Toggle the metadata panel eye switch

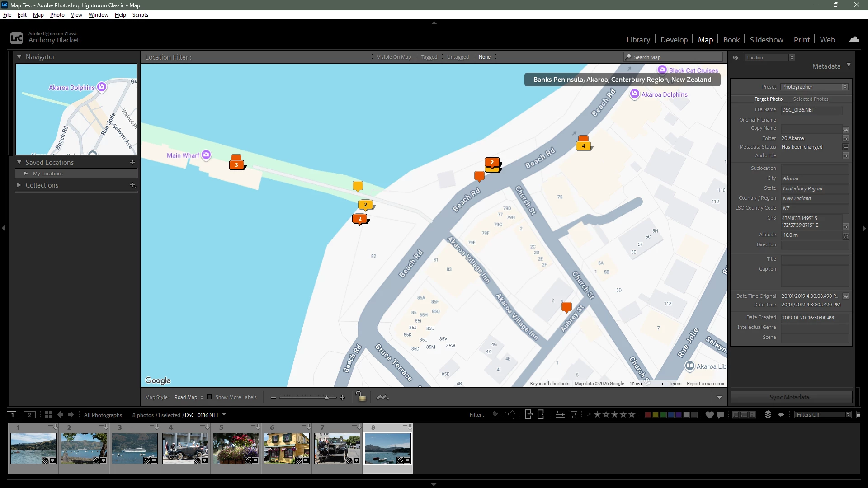pos(736,57)
